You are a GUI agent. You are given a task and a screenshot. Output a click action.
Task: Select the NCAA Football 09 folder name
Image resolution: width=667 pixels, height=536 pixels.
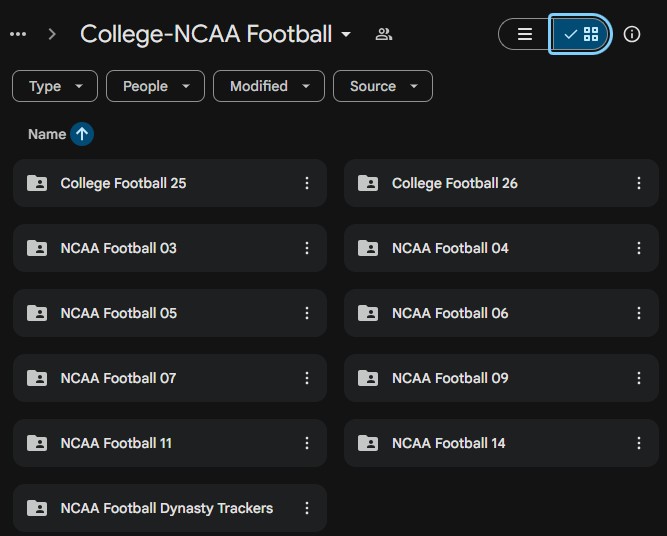point(450,378)
